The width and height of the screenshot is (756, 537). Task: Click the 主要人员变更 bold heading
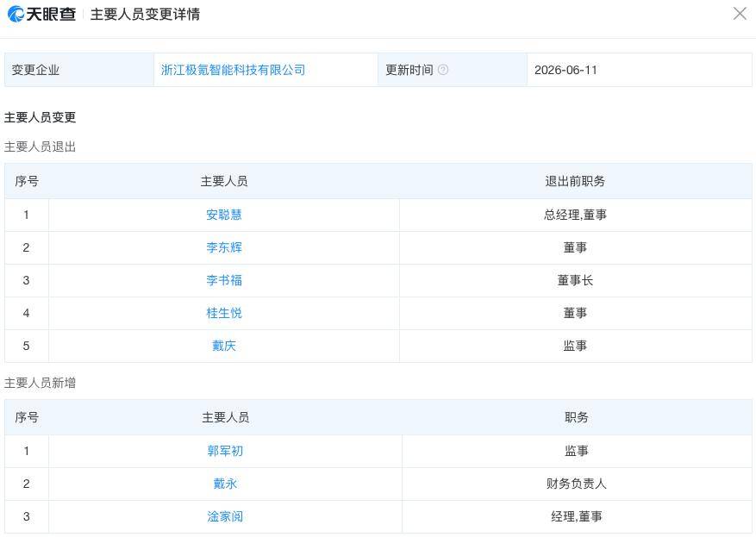40,117
